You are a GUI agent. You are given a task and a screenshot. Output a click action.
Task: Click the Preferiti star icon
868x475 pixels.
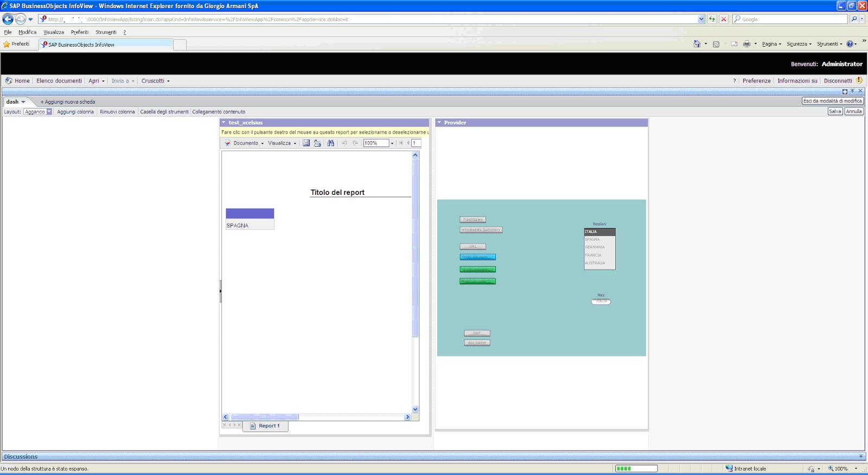click(7, 45)
